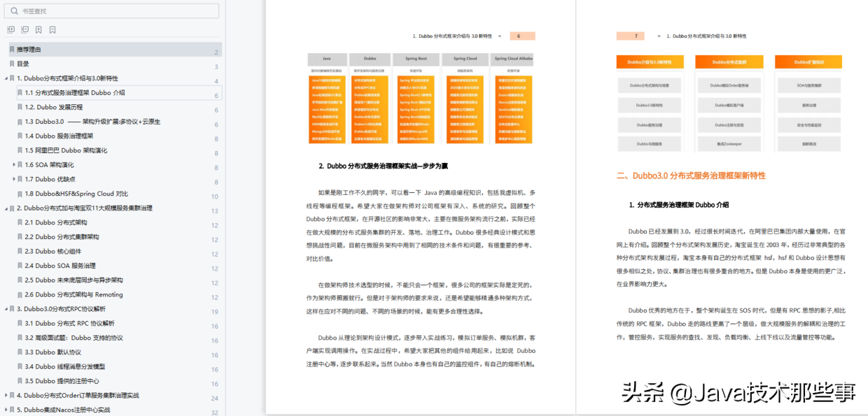Click the SOA与服务集群 box in diagram

808,85
